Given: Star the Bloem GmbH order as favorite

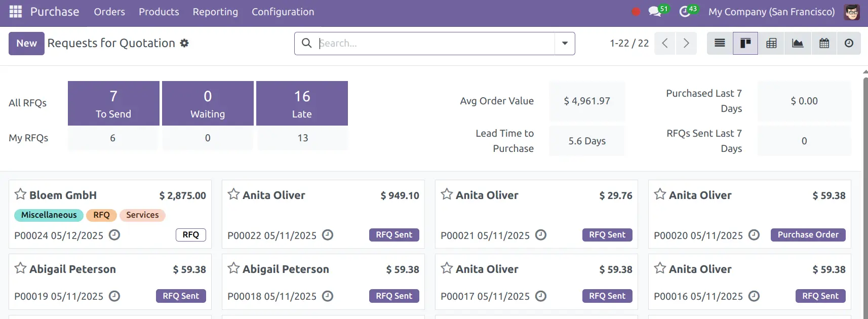Looking at the screenshot, I should pos(20,194).
